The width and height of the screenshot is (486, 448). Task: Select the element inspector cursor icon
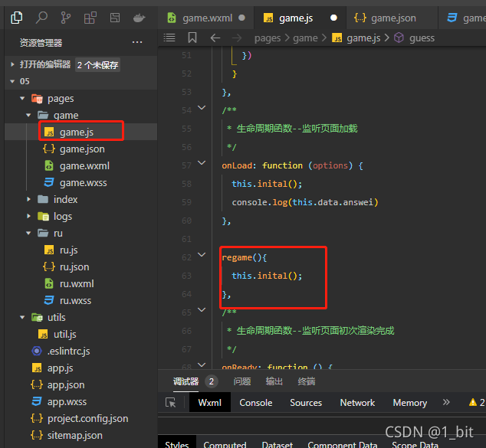pos(170,402)
